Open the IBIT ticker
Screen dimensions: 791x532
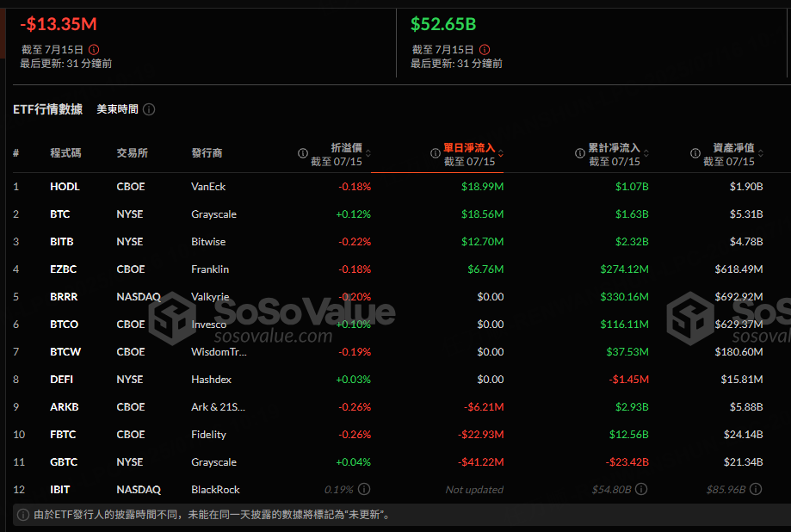(x=59, y=490)
